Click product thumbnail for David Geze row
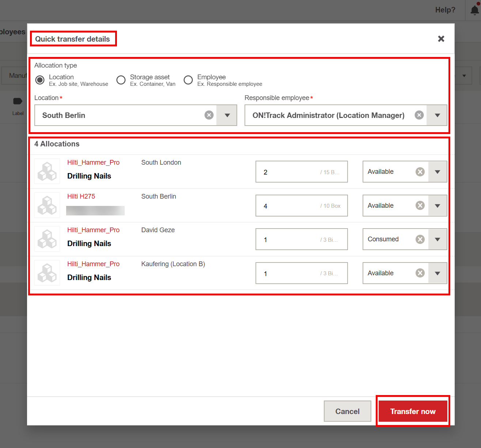Image resolution: width=481 pixels, height=448 pixels. tap(47, 239)
